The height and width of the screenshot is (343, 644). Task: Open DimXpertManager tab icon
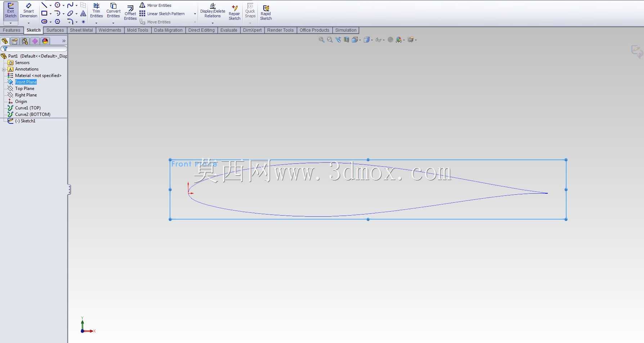(x=35, y=41)
